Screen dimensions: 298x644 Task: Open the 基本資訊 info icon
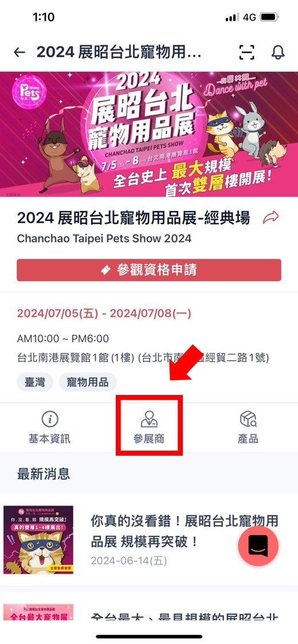click(50, 419)
